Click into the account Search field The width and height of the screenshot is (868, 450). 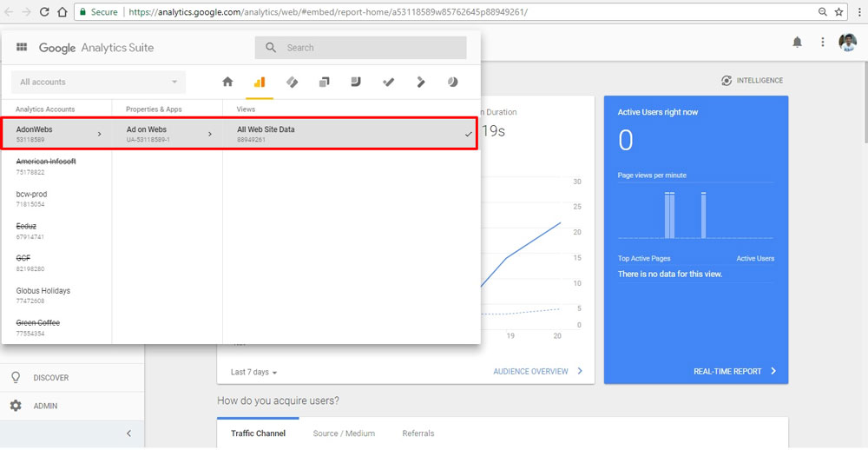360,48
